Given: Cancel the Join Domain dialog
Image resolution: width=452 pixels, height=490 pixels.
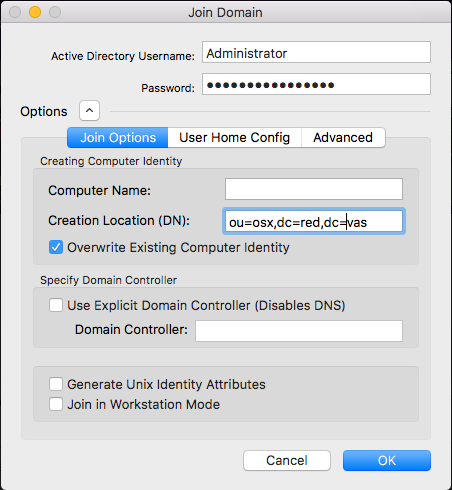Looking at the screenshot, I should point(287,460).
